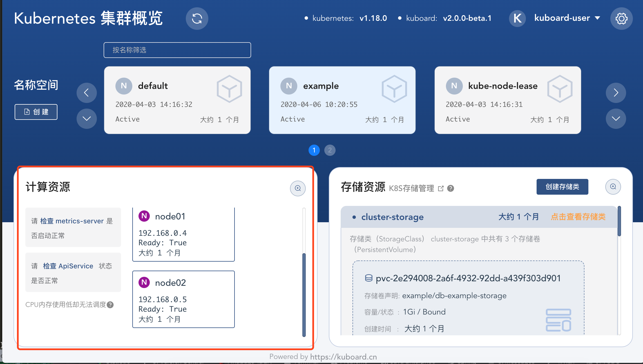Open the settings gear in the top right
The width and height of the screenshot is (643, 364).
coord(622,18)
